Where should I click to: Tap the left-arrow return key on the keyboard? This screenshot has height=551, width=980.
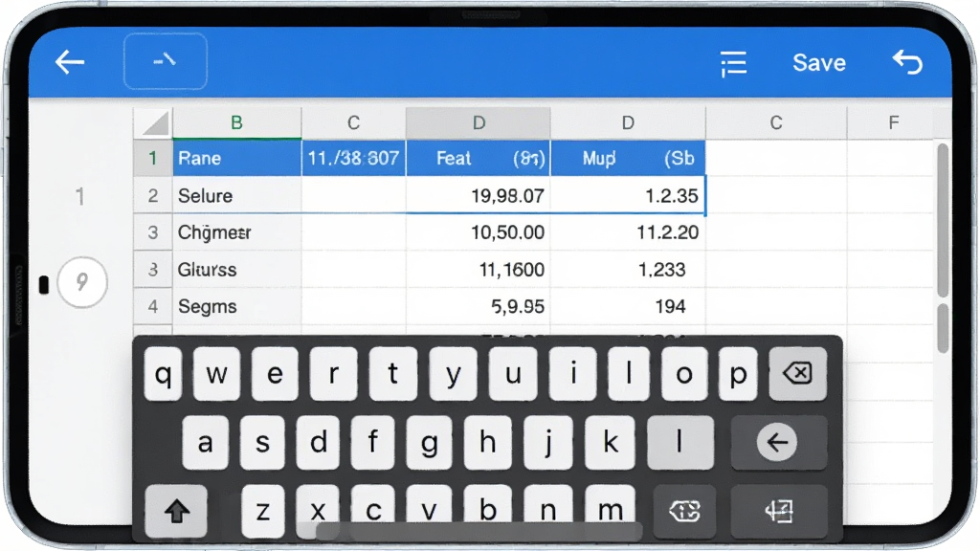coord(778,442)
